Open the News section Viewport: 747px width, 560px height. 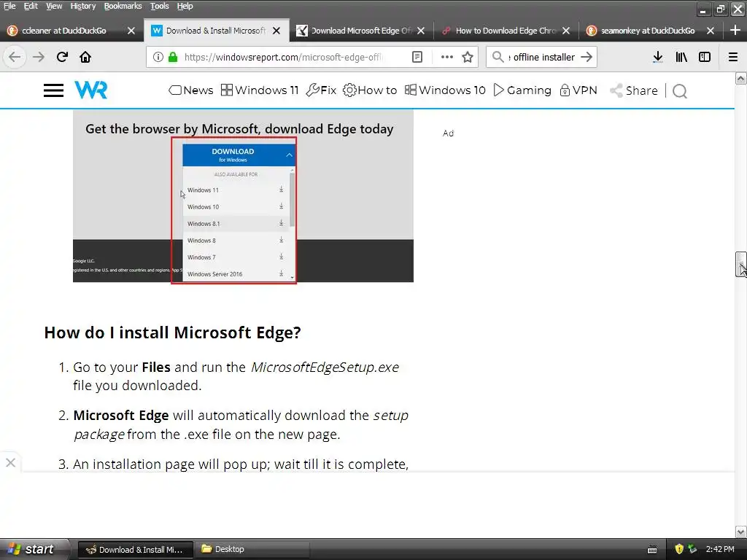click(x=191, y=90)
